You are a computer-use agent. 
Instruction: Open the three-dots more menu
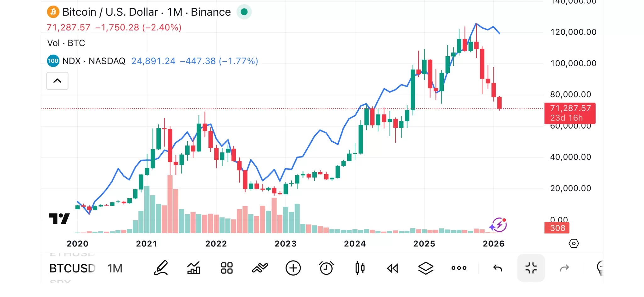(459, 268)
